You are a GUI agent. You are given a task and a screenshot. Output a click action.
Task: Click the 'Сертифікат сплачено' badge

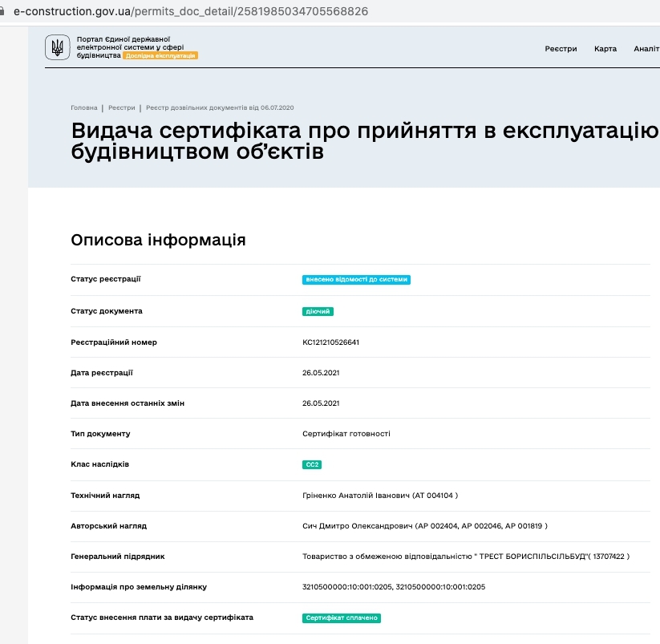coord(342,618)
